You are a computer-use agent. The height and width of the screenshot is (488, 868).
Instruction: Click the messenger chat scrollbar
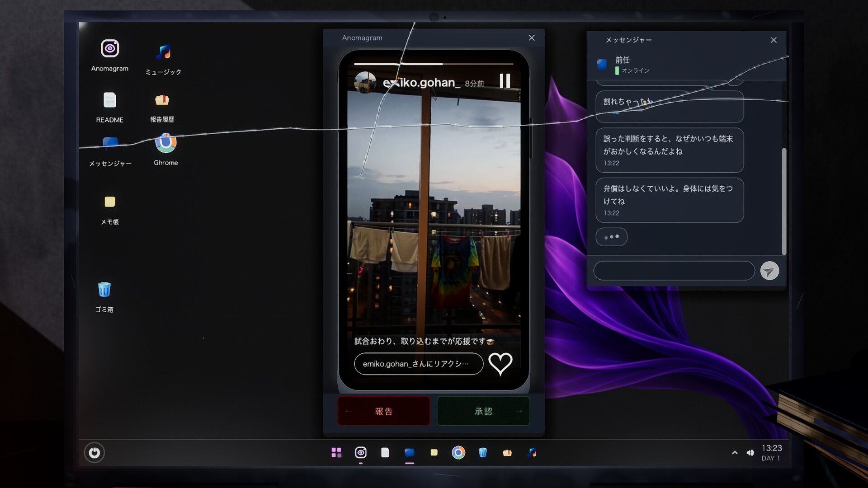pyautogui.click(x=784, y=201)
